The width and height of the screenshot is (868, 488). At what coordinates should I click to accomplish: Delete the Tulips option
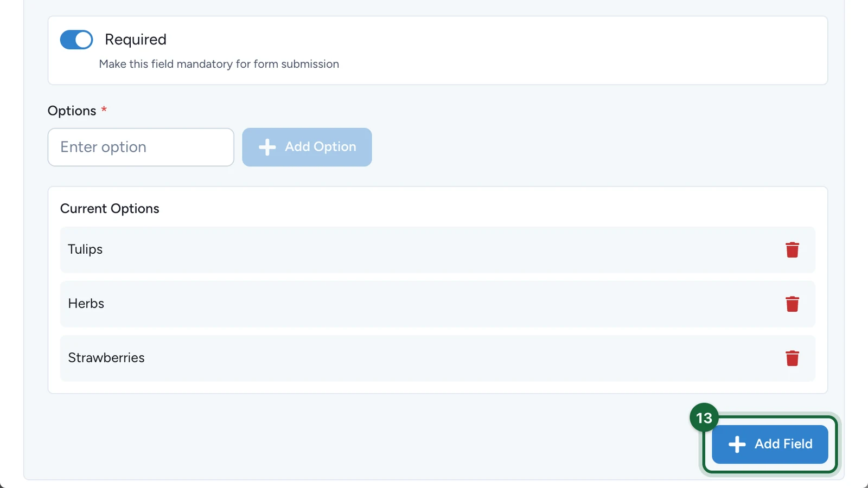792,250
